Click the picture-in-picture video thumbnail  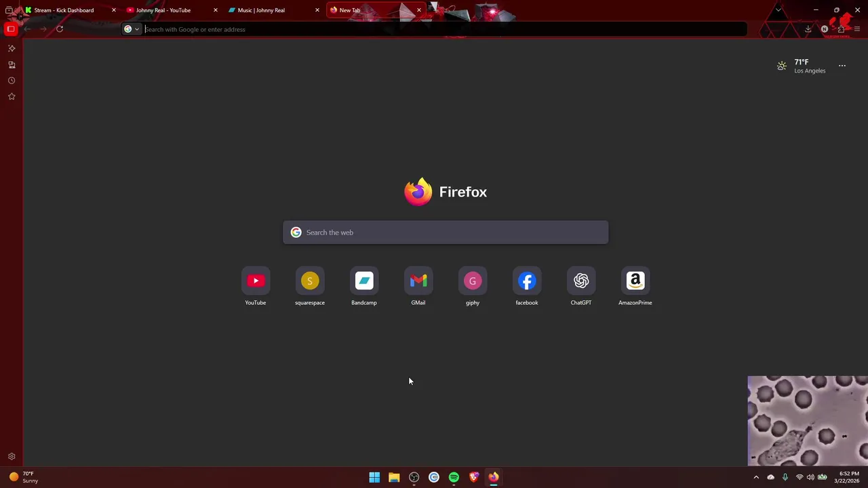point(808,421)
